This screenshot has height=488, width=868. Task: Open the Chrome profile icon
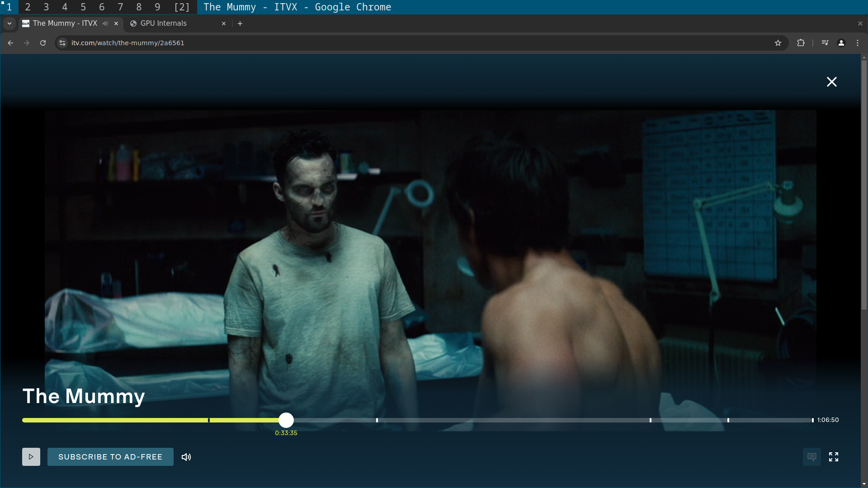[x=841, y=43]
